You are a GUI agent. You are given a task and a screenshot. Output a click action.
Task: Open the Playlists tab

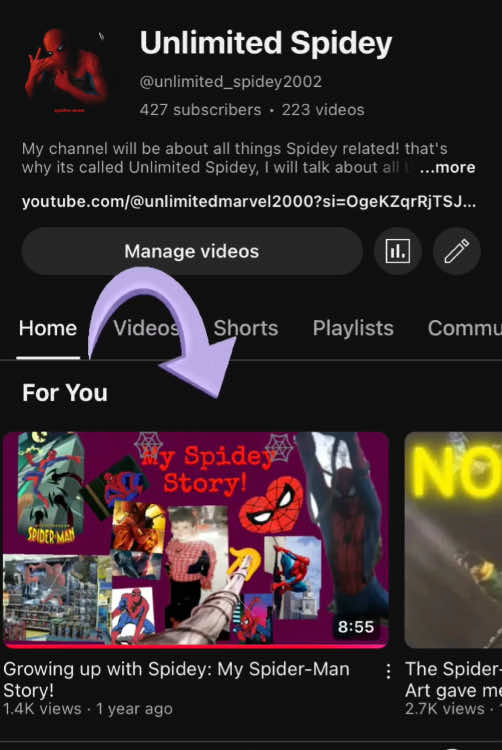tap(353, 329)
